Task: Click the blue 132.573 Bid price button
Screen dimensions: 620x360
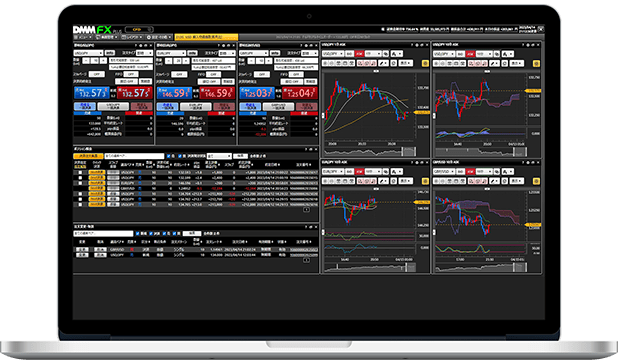Action: point(92,93)
